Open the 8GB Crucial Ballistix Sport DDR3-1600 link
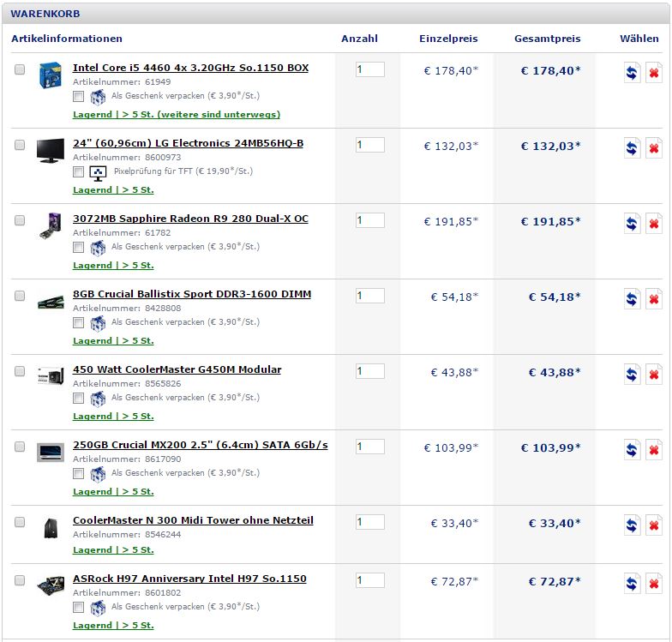Screen dimensions: 672x642 coord(192,294)
